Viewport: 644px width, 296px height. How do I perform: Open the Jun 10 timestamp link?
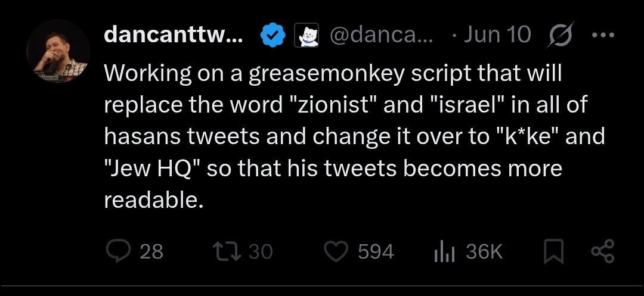tap(497, 35)
